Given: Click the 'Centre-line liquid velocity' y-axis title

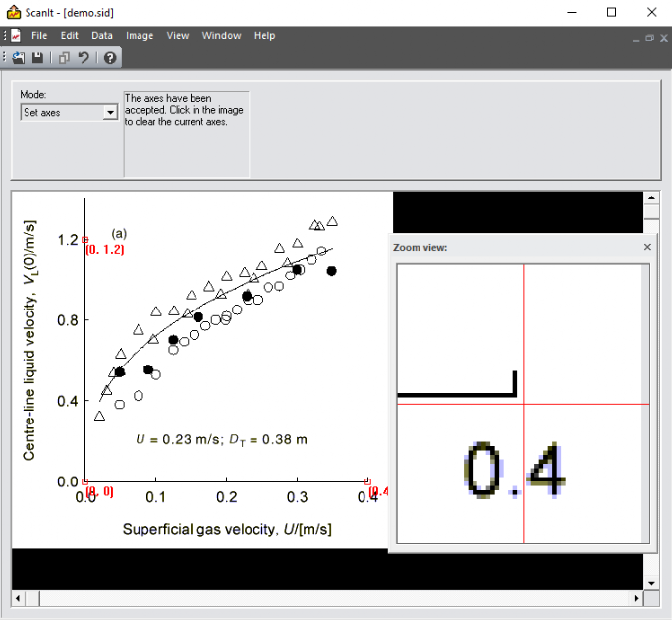Looking at the screenshot, I should point(29,341).
